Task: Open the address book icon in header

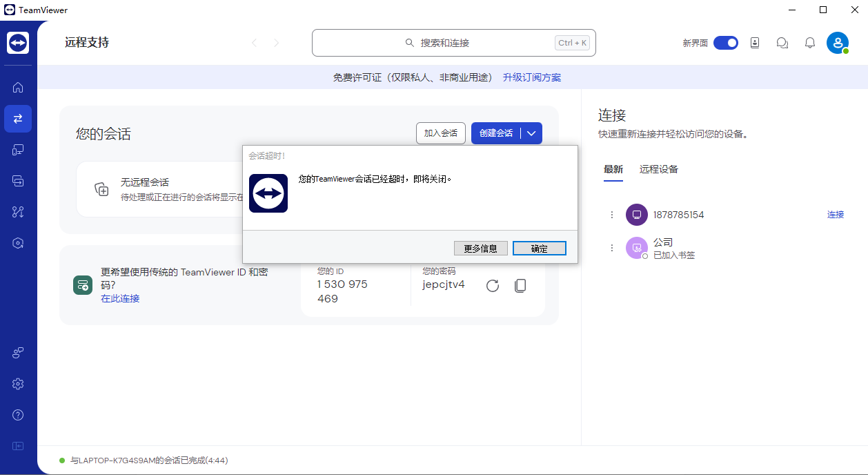Action: (x=755, y=43)
